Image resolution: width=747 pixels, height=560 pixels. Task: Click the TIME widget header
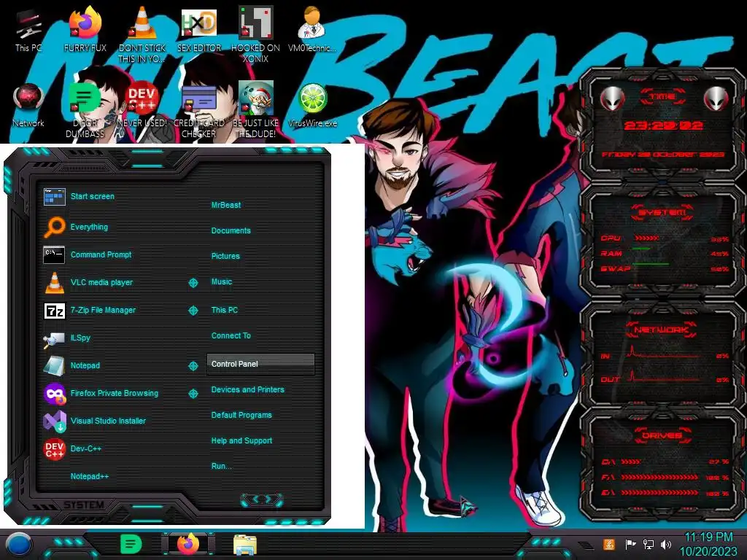pos(662,97)
